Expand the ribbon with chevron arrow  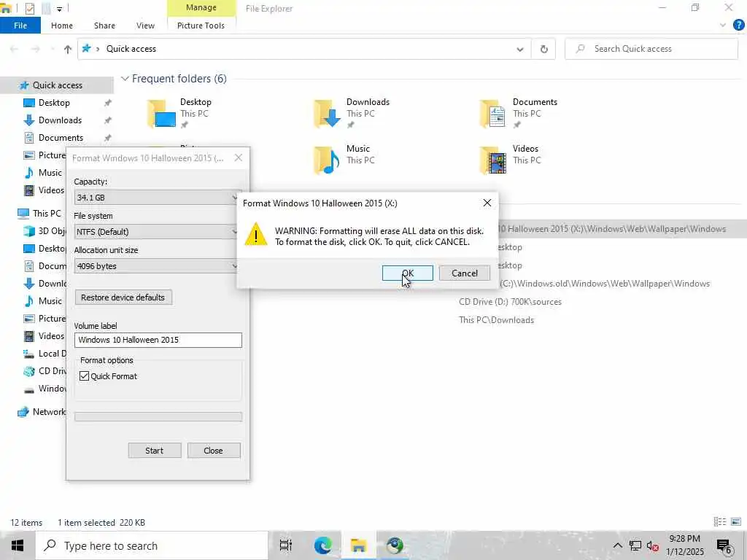click(723, 26)
